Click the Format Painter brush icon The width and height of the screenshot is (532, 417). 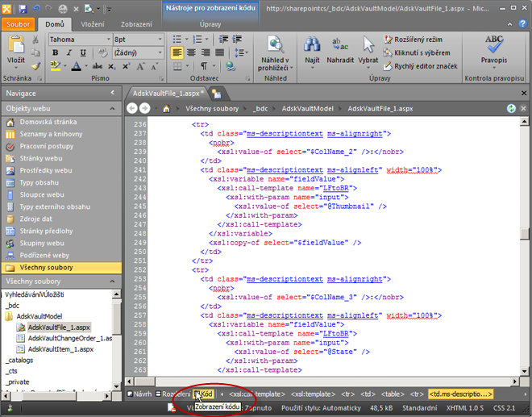[x=35, y=66]
